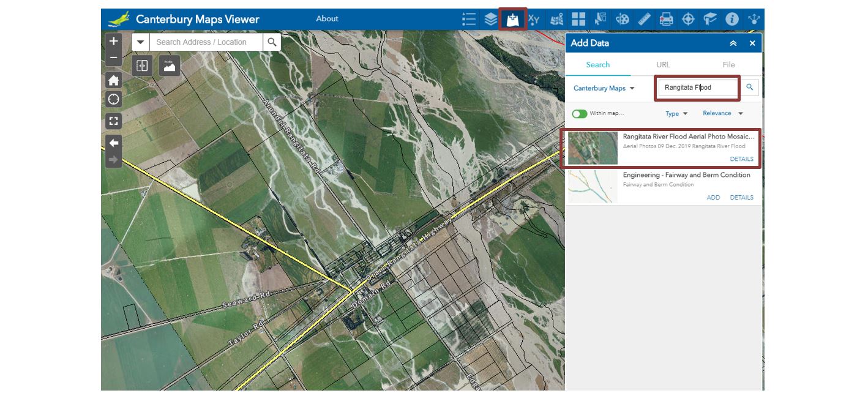
Task: Open the Layer List stack icon
Action: tap(490, 19)
